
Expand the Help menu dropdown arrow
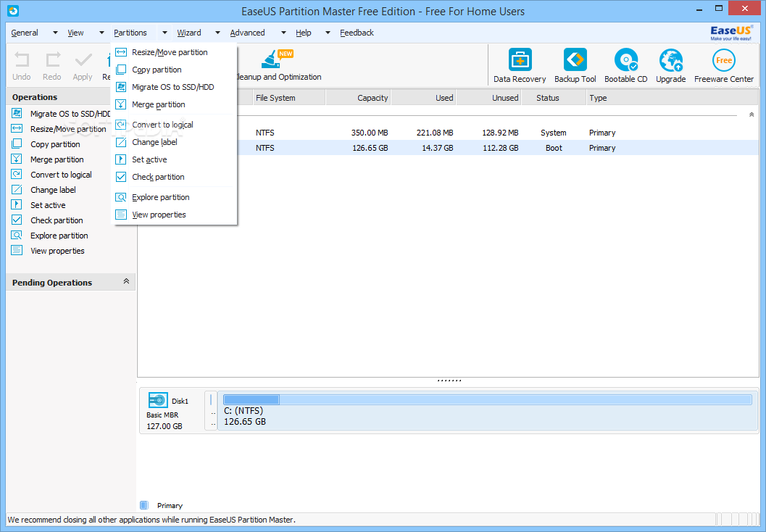point(328,33)
